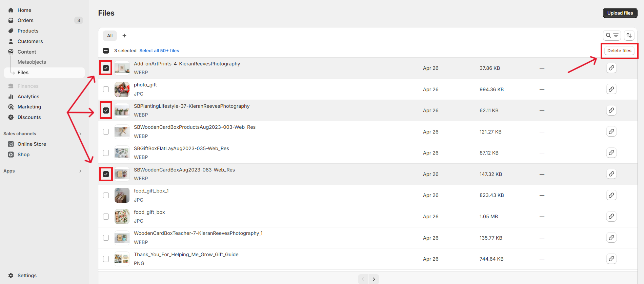
Task: Go to next page of files
Action: pyautogui.click(x=374, y=279)
